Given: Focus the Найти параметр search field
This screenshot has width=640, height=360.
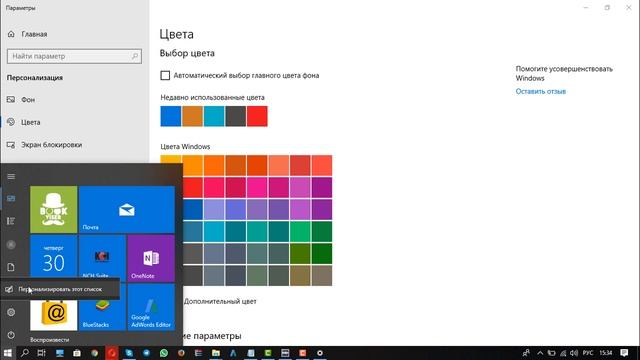Looking at the screenshot, I should click(74, 56).
